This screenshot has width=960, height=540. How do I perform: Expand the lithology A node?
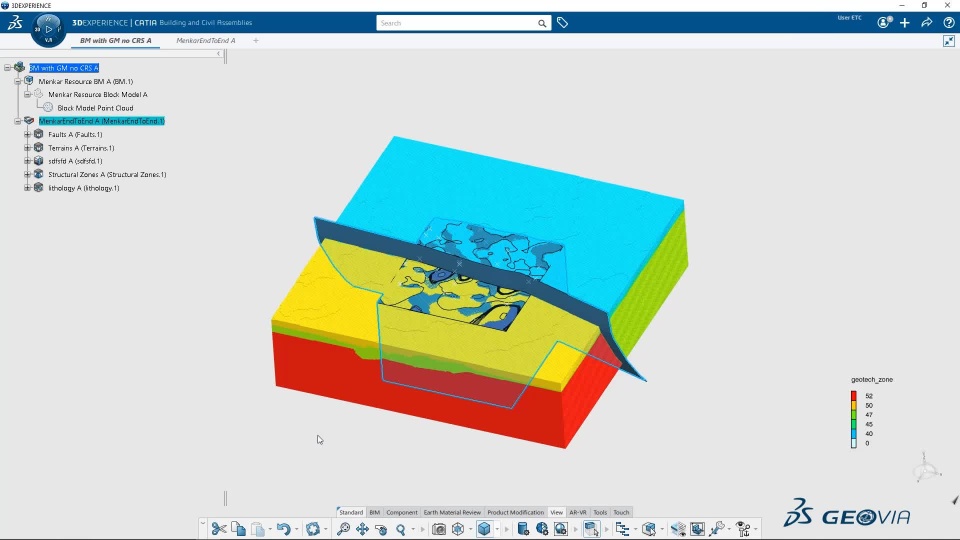click(28, 188)
